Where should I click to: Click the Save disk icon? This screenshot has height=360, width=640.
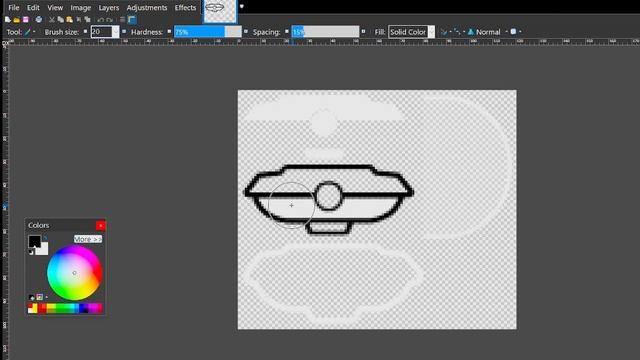[x=25, y=20]
